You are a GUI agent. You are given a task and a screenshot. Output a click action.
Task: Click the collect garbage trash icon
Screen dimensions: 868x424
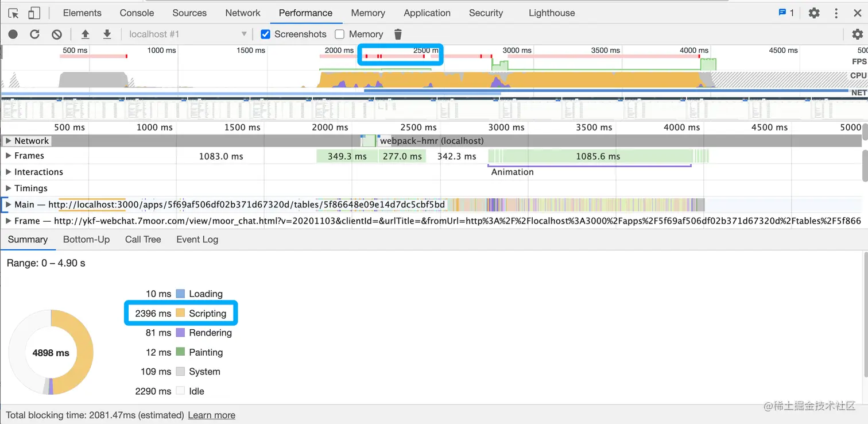click(x=398, y=34)
